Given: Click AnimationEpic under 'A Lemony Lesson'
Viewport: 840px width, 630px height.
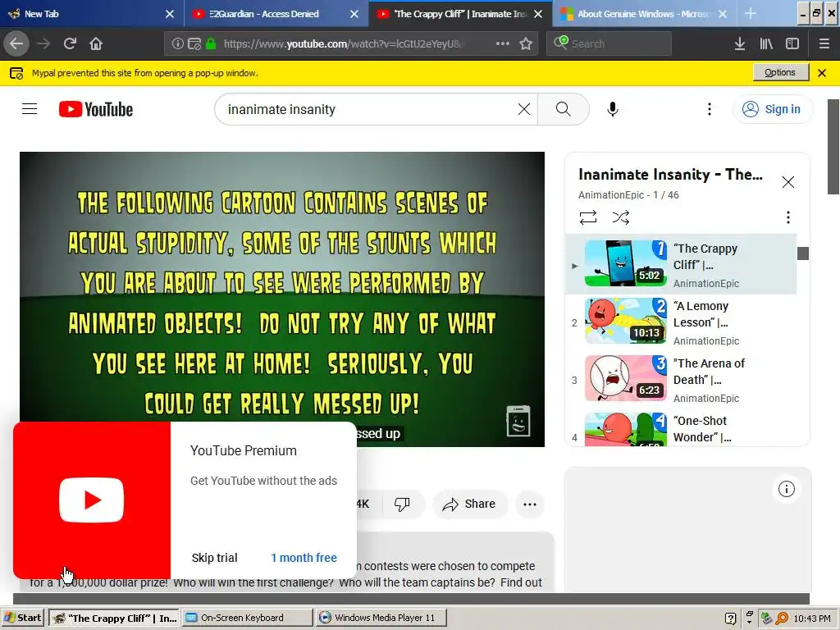Looking at the screenshot, I should (706, 340).
